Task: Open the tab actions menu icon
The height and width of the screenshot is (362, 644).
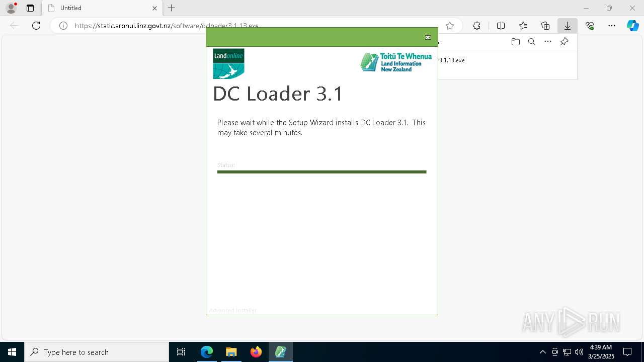Action: click(x=30, y=8)
